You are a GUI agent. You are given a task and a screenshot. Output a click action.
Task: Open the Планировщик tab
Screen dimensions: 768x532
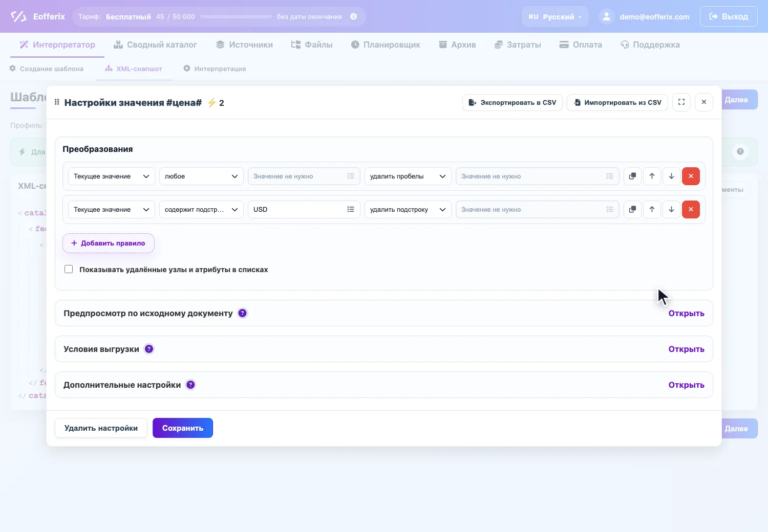tap(386, 45)
